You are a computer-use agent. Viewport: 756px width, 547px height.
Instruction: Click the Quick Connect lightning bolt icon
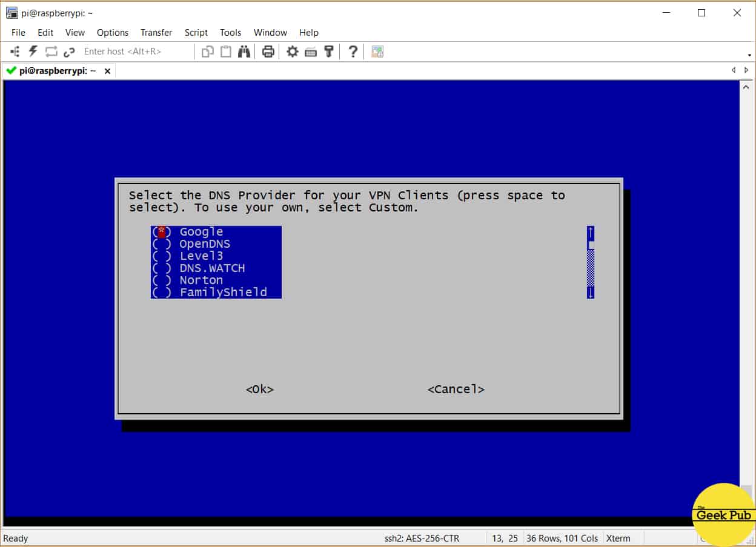click(33, 51)
